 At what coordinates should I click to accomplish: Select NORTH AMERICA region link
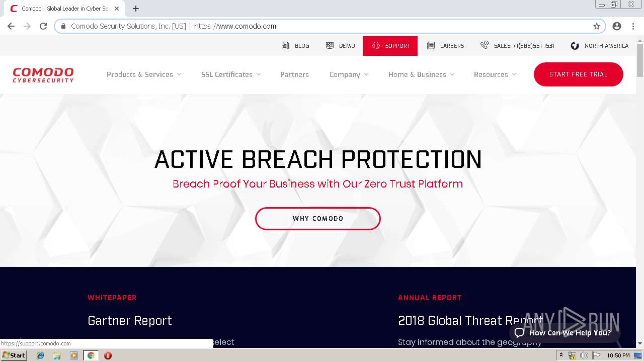pyautogui.click(x=606, y=46)
